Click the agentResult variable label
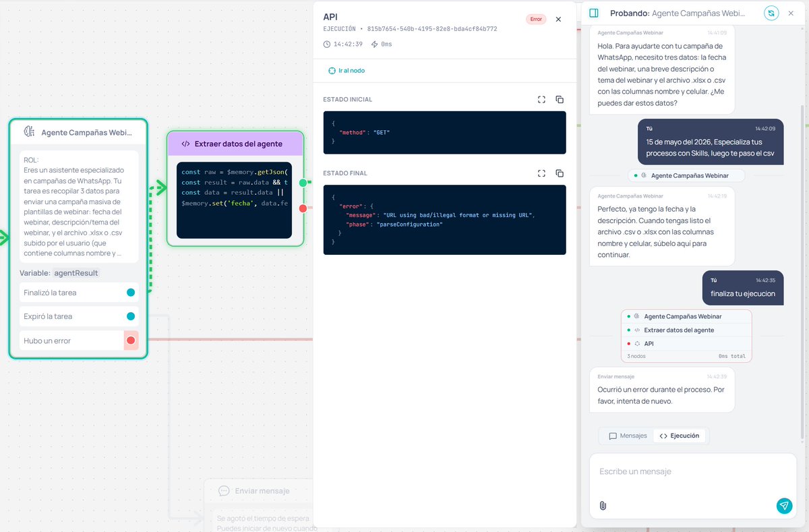The height and width of the screenshot is (532, 809). pos(77,273)
